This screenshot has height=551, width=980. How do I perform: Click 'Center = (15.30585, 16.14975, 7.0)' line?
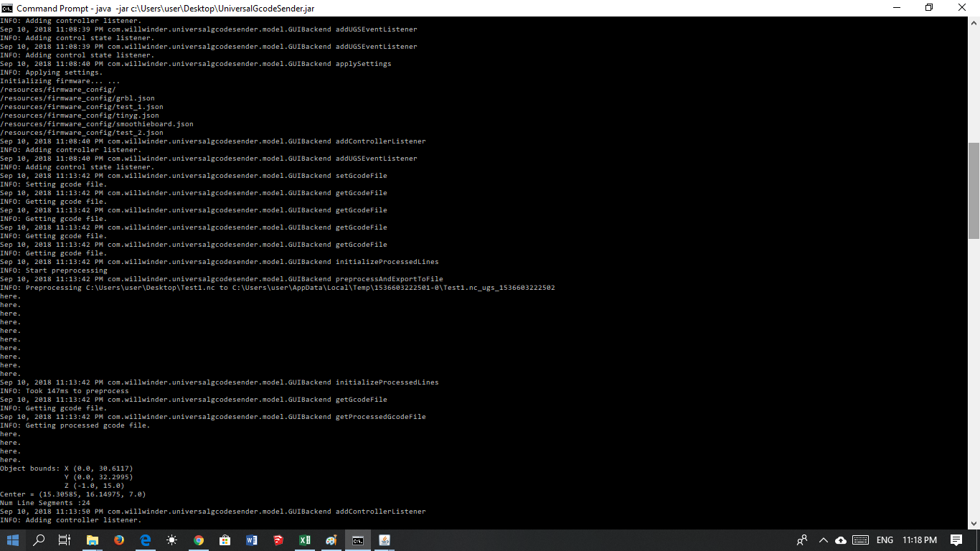tap(73, 494)
